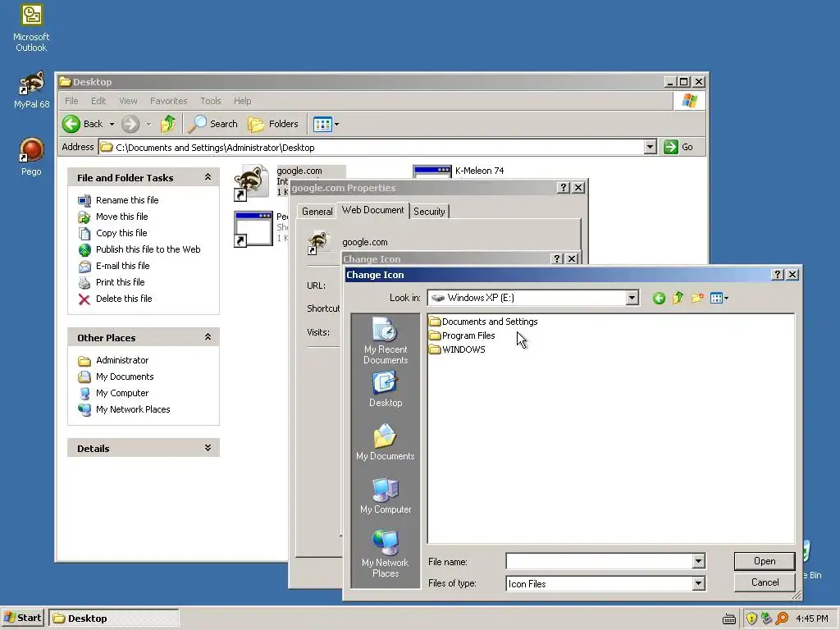The width and height of the screenshot is (840, 630).
Task: Open Administrator in Other Places
Action: (113, 360)
